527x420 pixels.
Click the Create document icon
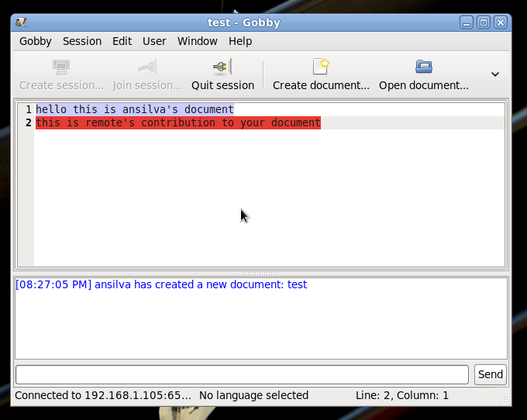pos(321,67)
